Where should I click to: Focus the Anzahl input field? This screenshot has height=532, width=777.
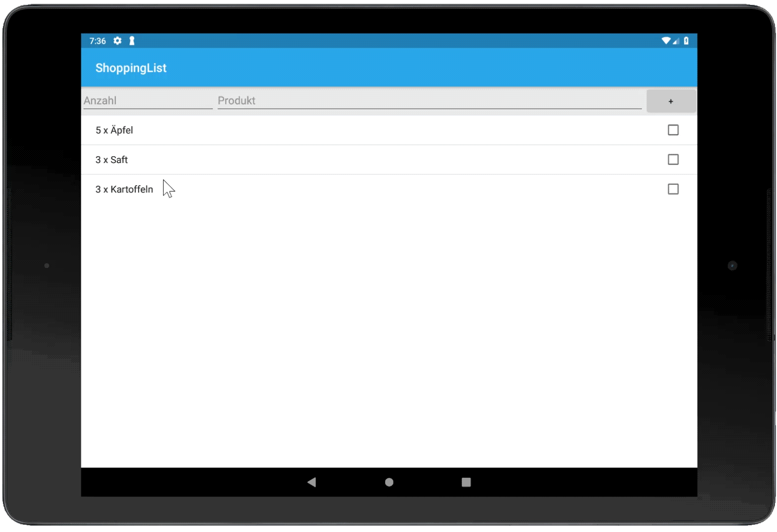(x=148, y=100)
